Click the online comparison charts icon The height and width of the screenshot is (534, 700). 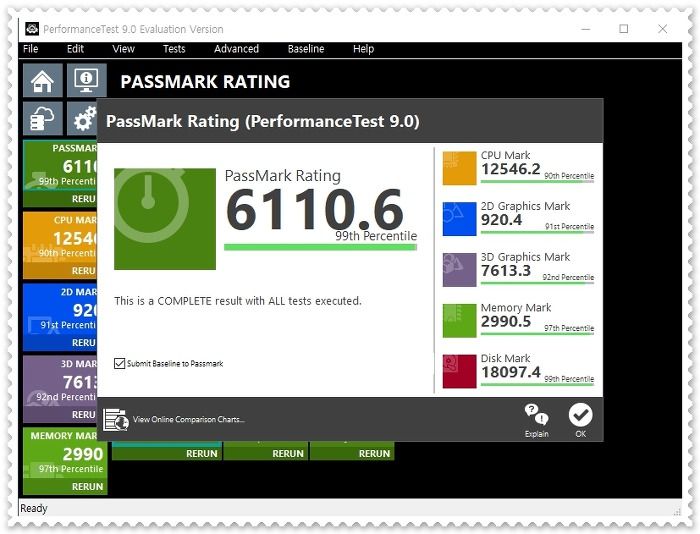point(116,420)
